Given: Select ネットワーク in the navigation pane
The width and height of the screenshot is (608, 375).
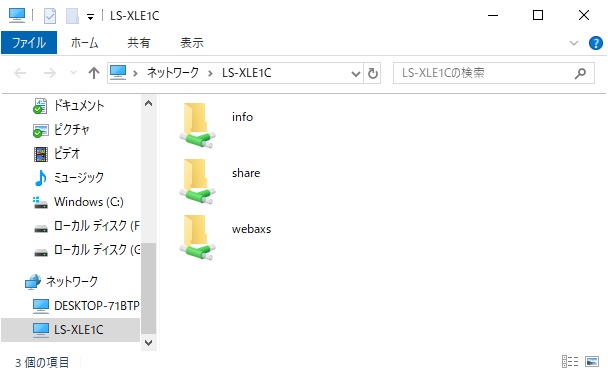Looking at the screenshot, I should 72,282.
